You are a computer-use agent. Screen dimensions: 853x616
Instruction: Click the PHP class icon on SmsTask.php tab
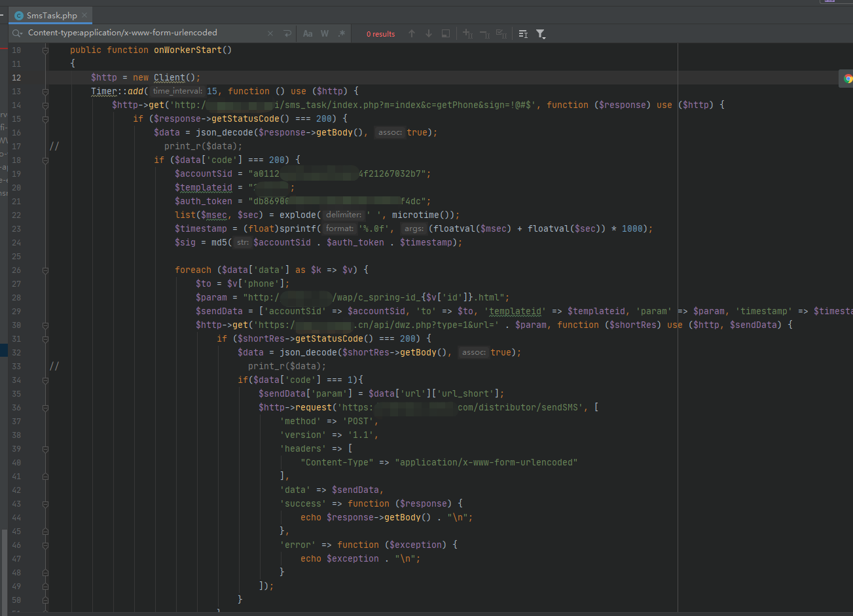(19, 15)
